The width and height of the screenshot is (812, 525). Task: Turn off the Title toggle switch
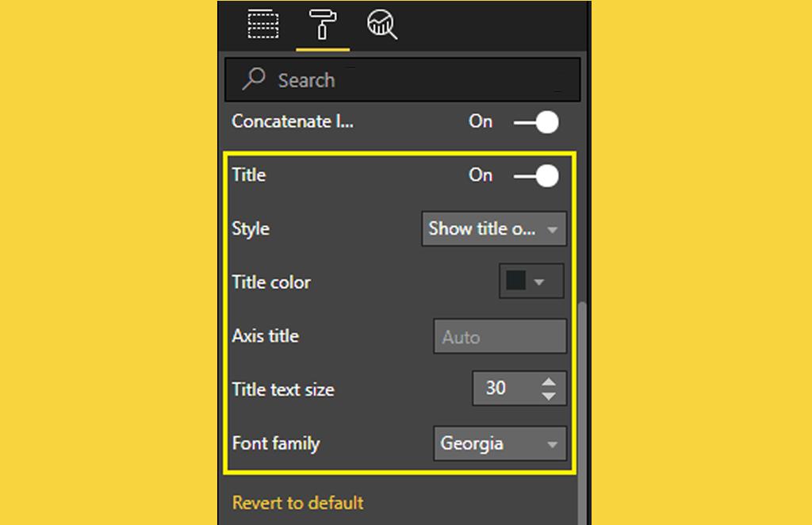click(x=536, y=176)
